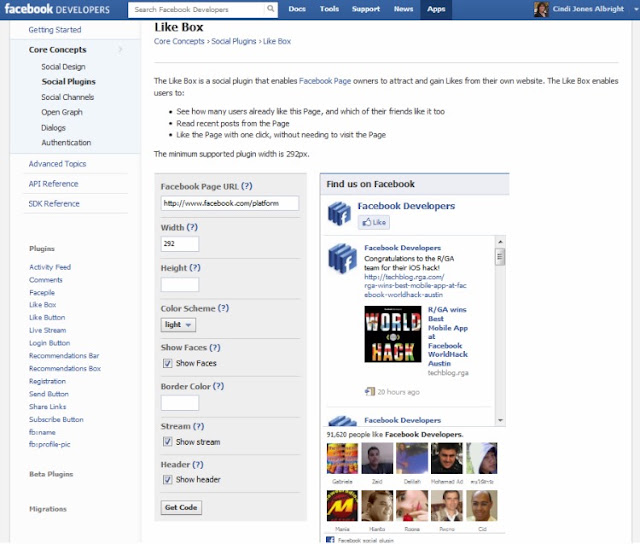Open the Docs menu
The height and width of the screenshot is (544, 640).
[x=297, y=9]
